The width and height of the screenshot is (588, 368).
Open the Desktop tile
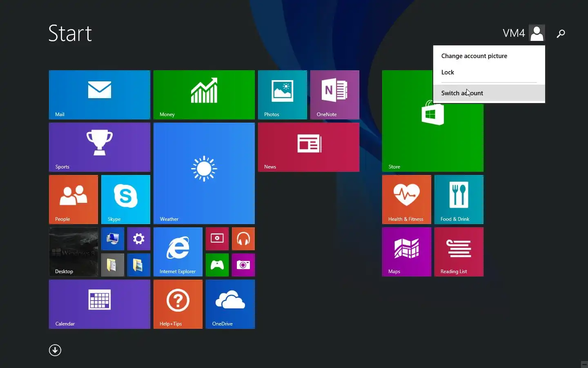73,252
